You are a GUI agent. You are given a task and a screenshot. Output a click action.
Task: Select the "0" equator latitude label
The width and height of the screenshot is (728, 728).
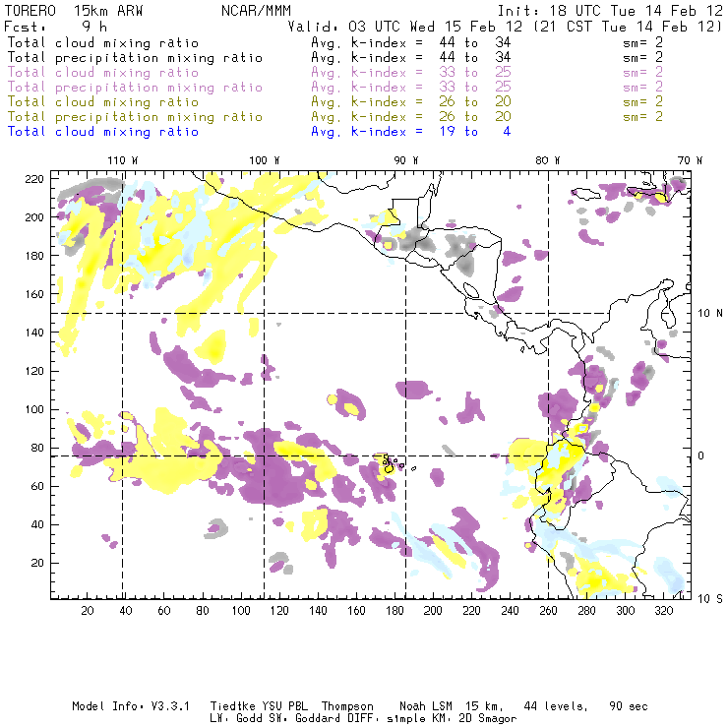tap(701, 455)
